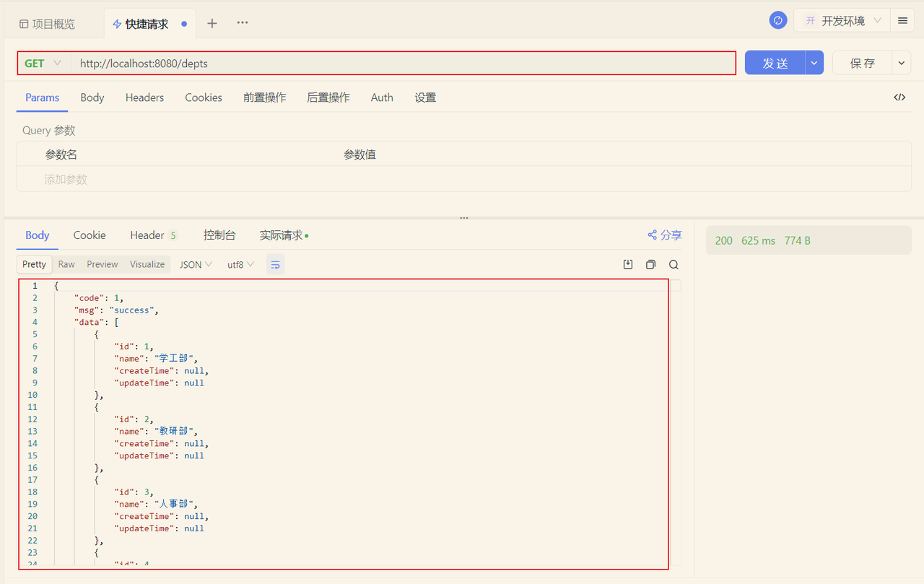Click the word-wrap toggle icon in response toolbar
Viewport: 924px width, 584px height.
click(x=275, y=264)
